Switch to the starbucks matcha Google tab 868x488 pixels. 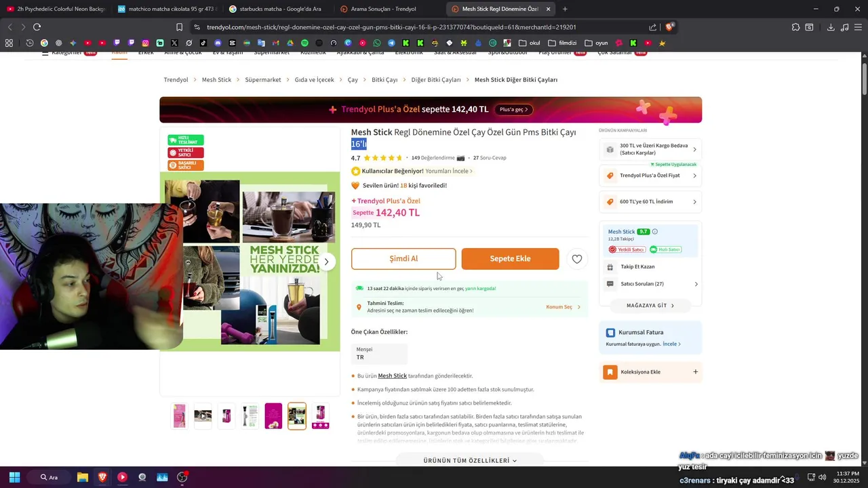pyautogui.click(x=278, y=9)
